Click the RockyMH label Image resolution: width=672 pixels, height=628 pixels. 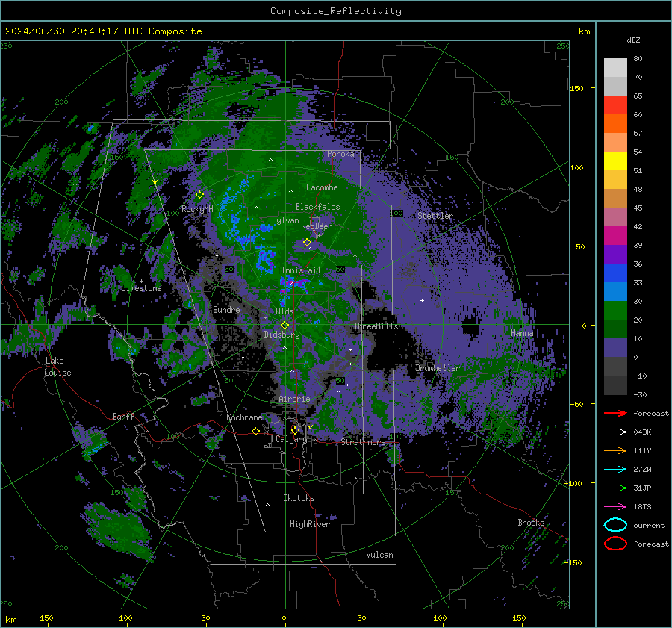pos(197,209)
